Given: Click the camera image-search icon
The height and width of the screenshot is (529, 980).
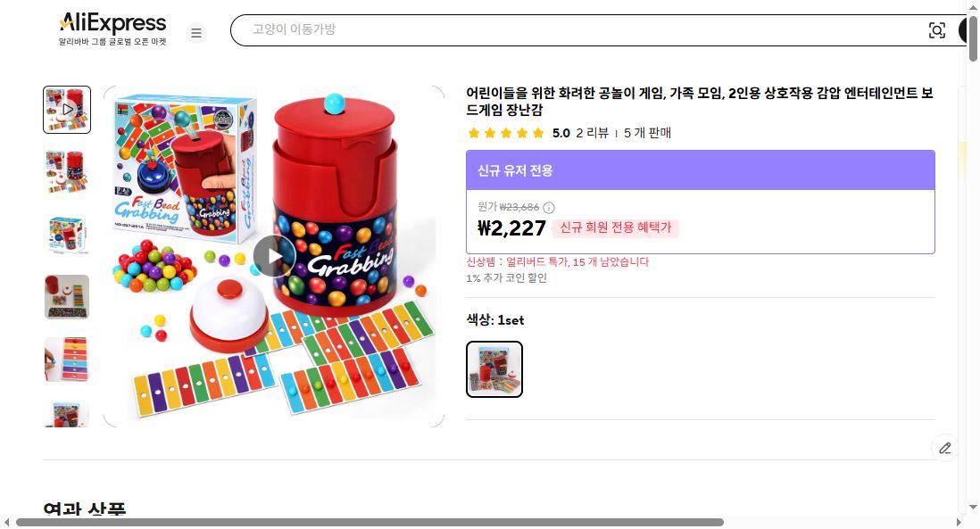Looking at the screenshot, I should (937, 29).
